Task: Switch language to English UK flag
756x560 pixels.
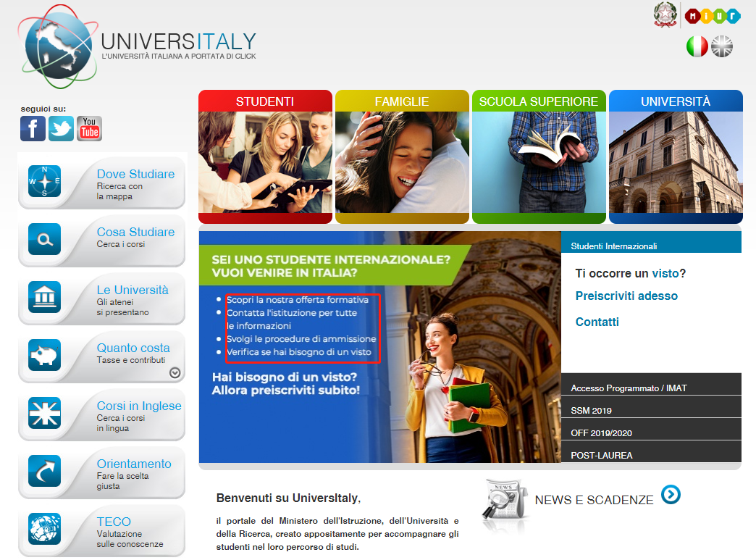Action: click(722, 46)
